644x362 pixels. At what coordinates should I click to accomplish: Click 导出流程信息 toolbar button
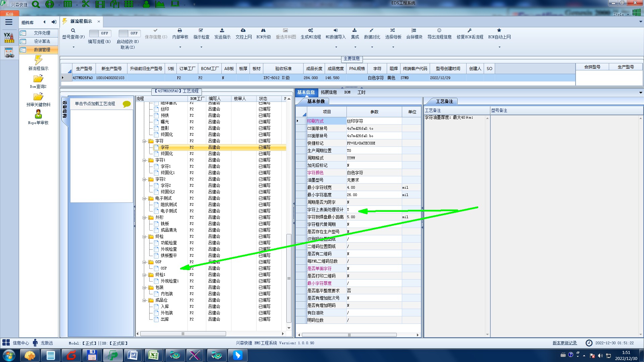click(439, 34)
